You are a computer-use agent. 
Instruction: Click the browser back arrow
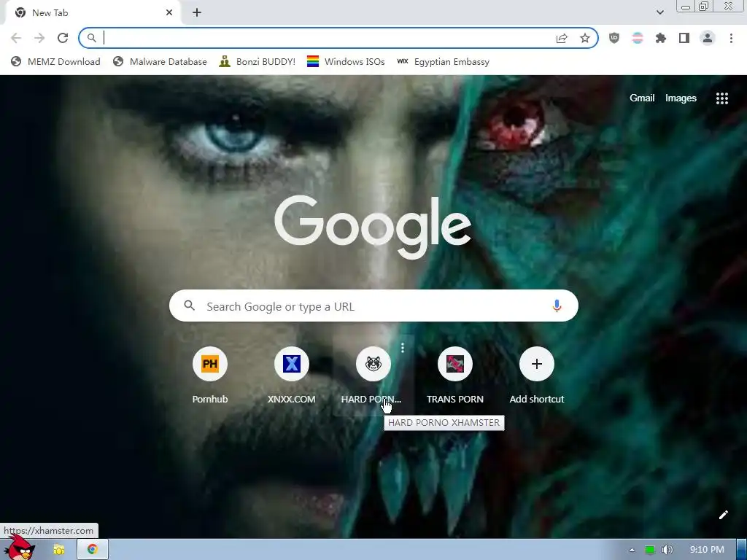[16, 38]
